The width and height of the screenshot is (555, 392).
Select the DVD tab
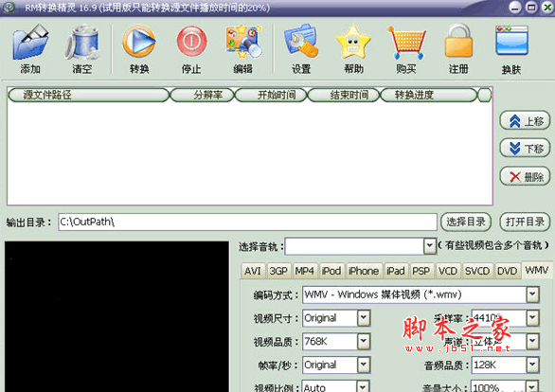click(x=508, y=271)
